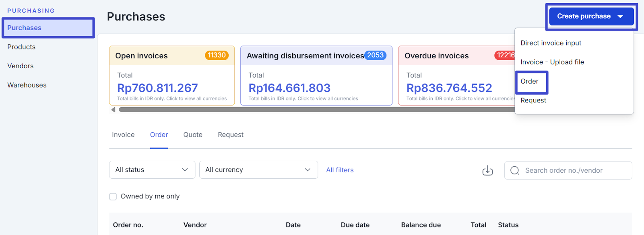Choose Direct invoice input from menu

click(x=551, y=43)
